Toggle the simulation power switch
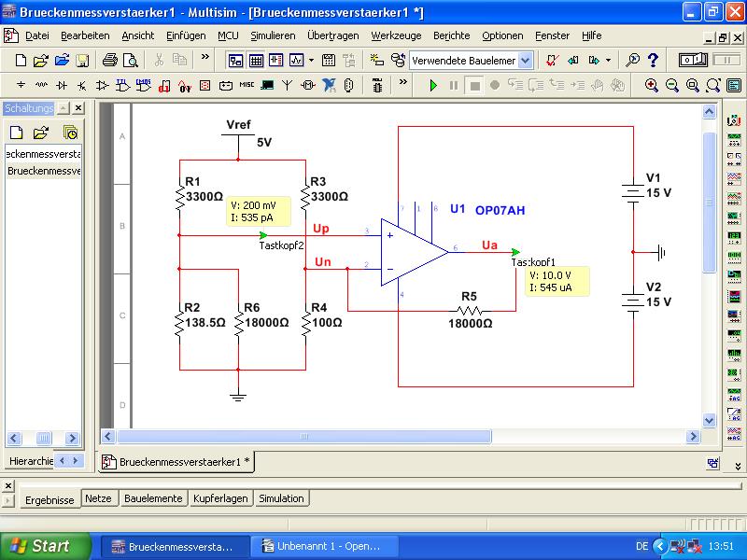The width and height of the screenshot is (747, 560). point(693,60)
